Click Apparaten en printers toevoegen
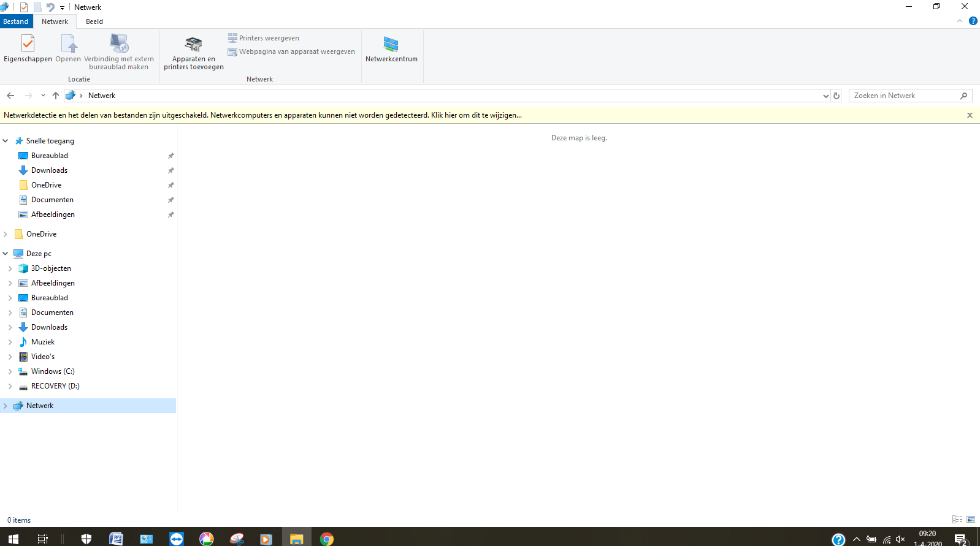 click(193, 53)
